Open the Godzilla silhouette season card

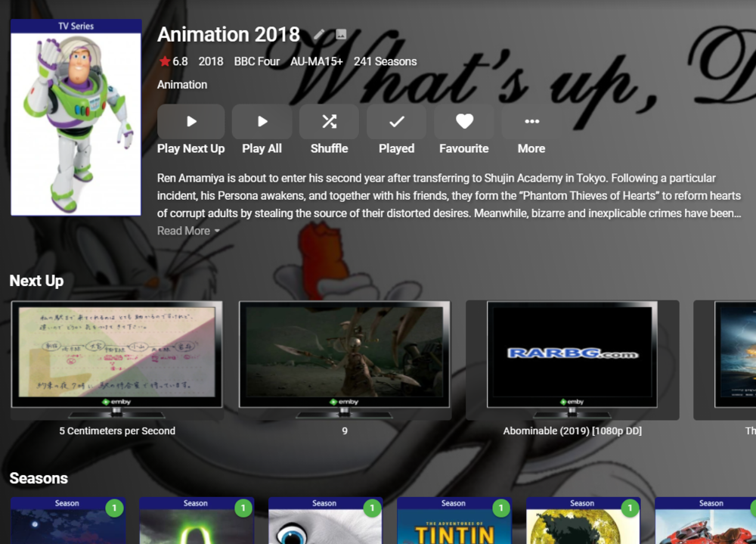coord(584,521)
